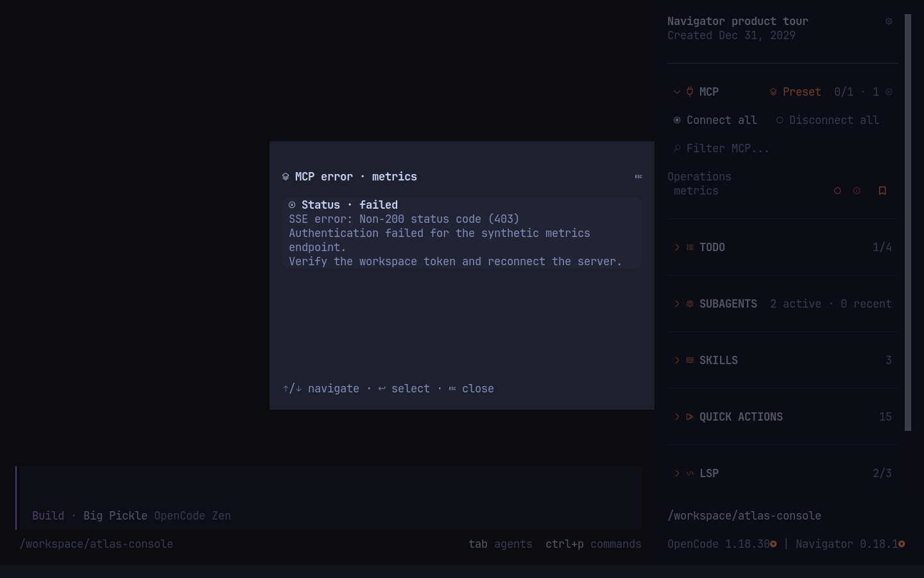Click the failed status icon in dialog
Viewport: 924px width, 578px height.
point(292,205)
